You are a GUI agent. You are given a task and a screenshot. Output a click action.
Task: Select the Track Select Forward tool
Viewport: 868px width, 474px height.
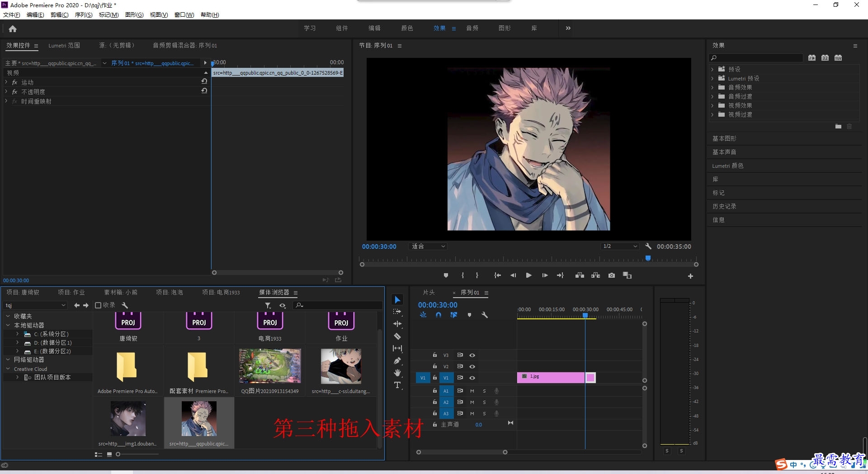[397, 312]
